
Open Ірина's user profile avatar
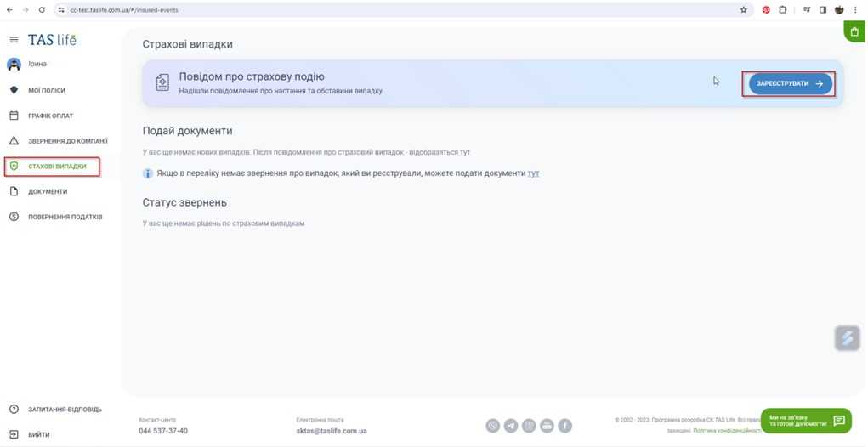(14, 65)
